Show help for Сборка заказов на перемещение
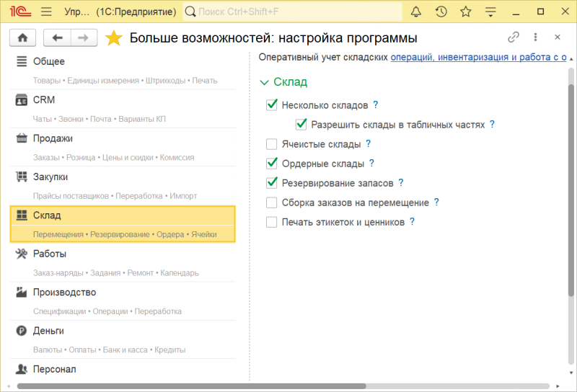Viewport: 577px width, 392px height. pyautogui.click(x=436, y=202)
